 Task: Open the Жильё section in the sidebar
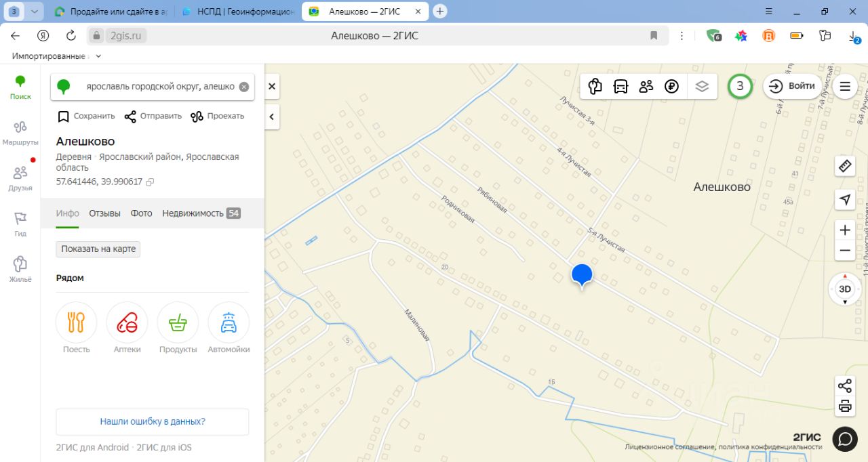20,270
